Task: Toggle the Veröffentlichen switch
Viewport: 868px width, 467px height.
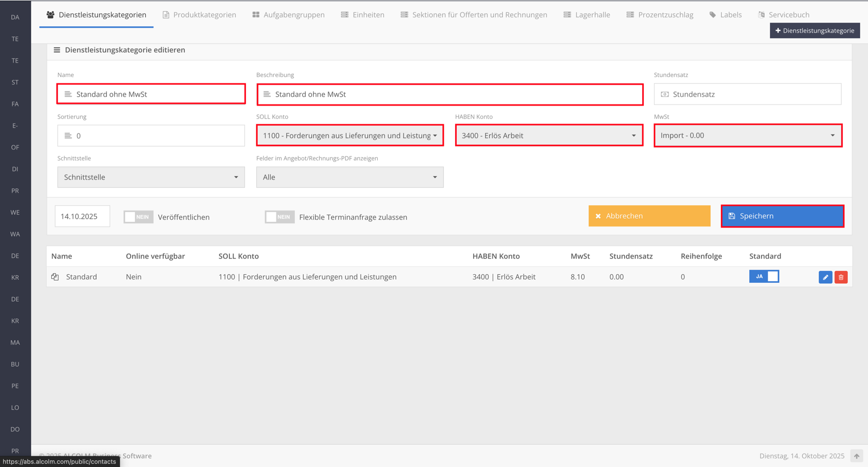Action: [138, 217]
